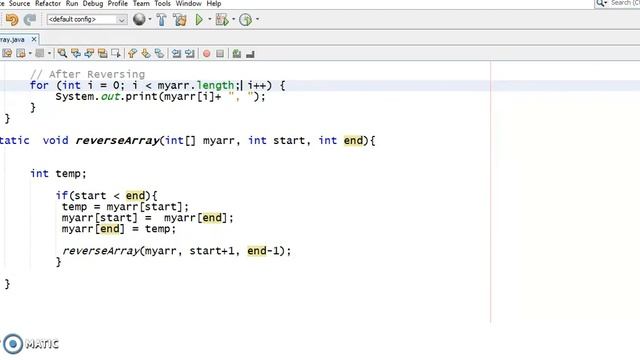640x360 pixels.
Task: Build project with the hammer icon
Action: 162,20
